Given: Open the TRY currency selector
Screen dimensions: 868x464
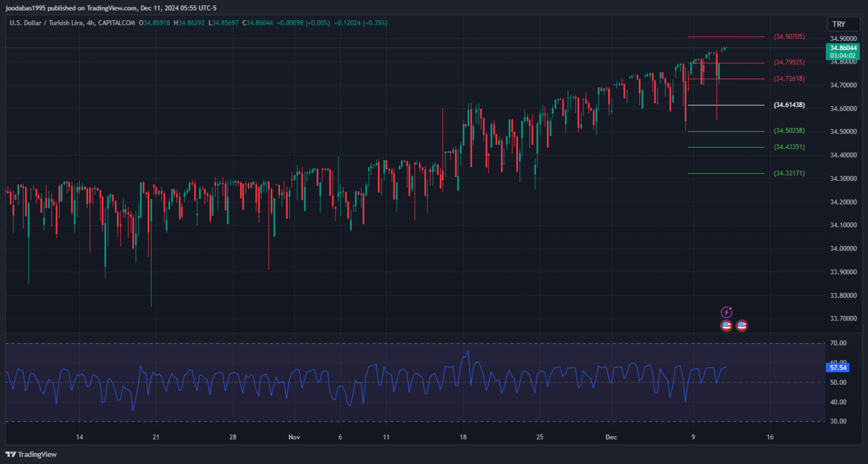Looking at the screenshot, I should click(838, 24).
